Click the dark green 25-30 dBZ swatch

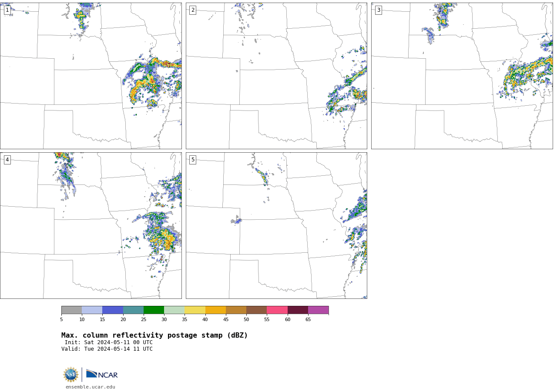point(154,310)
